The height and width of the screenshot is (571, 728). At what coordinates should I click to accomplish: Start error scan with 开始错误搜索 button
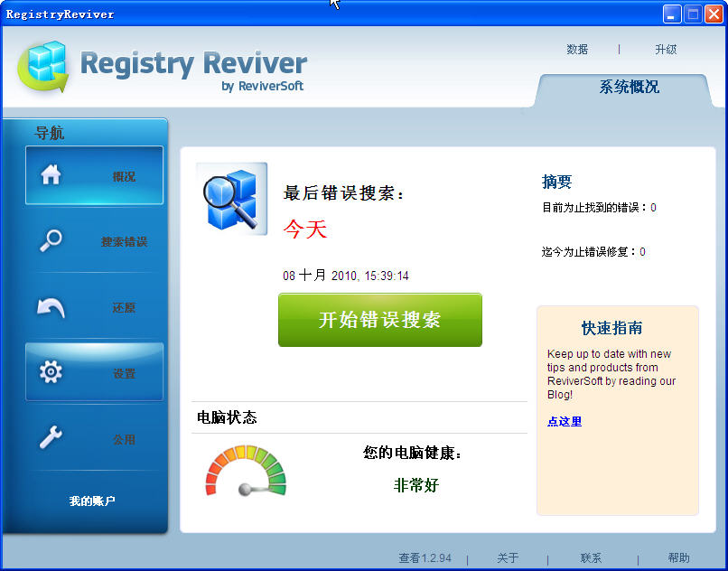tap(379, 320)
